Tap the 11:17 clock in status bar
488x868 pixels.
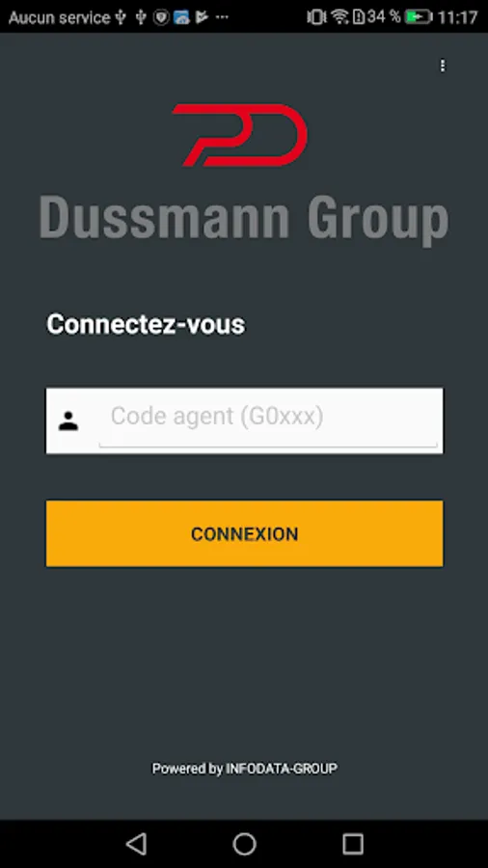click(x=457, y=17)
